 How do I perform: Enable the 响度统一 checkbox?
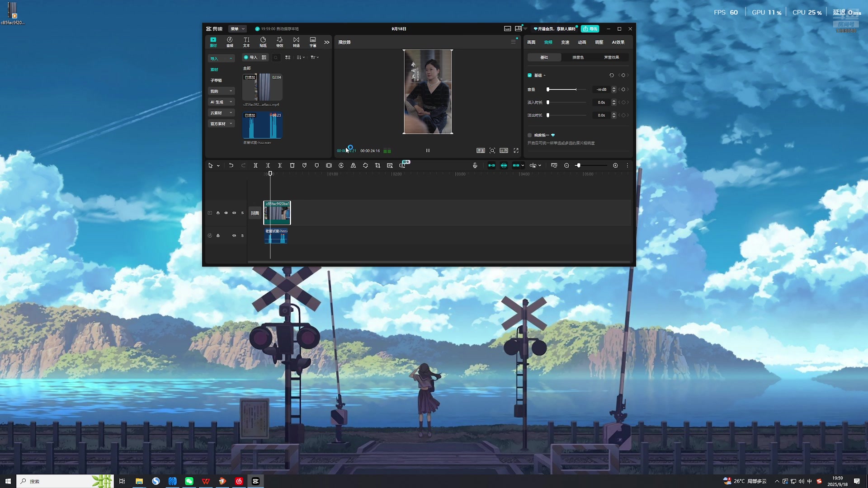click(529, 135)
